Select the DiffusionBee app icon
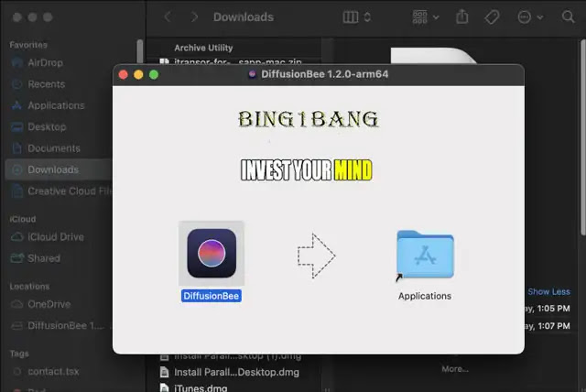 pyautogui.click(x=212, y=253)
